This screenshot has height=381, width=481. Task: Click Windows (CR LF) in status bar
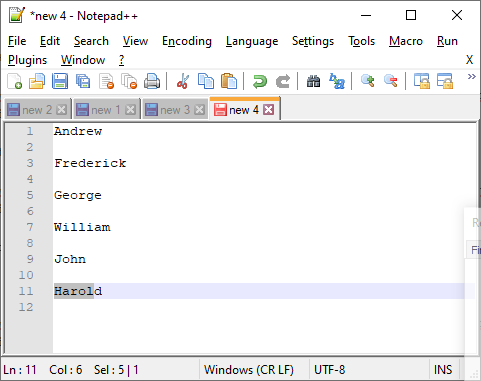coord(249,370)
